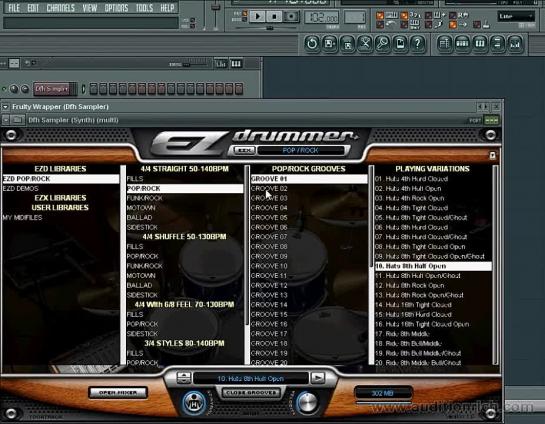
Task: Click the CLOSE GROOVES button
Action: tap(251, 393)
